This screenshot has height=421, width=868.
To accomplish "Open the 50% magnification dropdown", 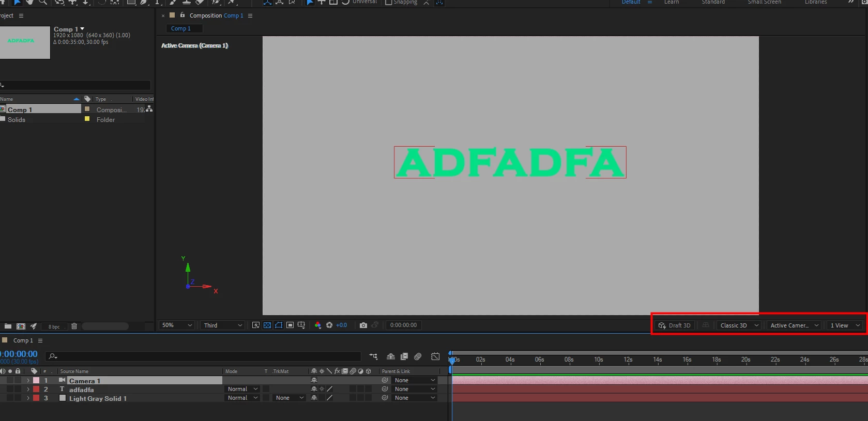I will click(x=176, y=325).
